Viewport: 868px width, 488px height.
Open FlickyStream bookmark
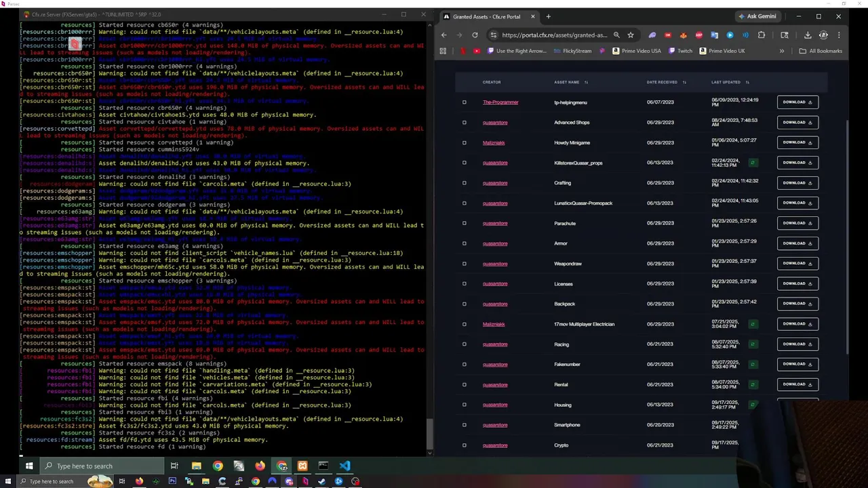572,51
